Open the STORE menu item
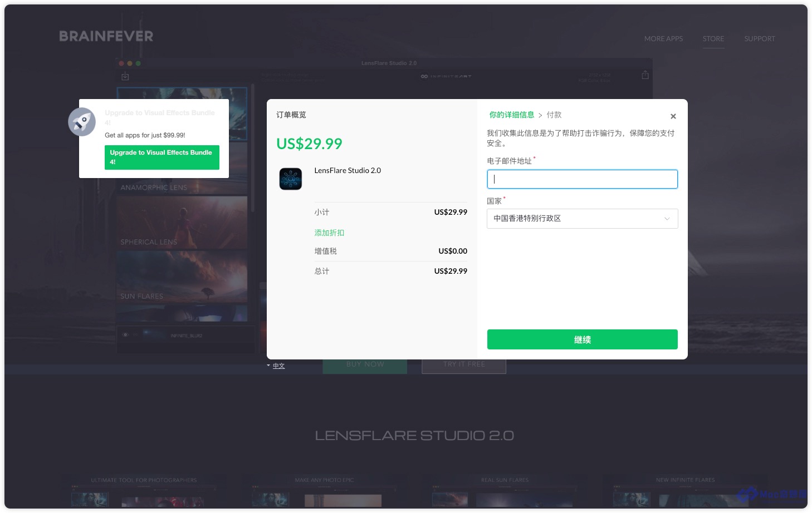812x513 pixels. (x=713, y=38)
